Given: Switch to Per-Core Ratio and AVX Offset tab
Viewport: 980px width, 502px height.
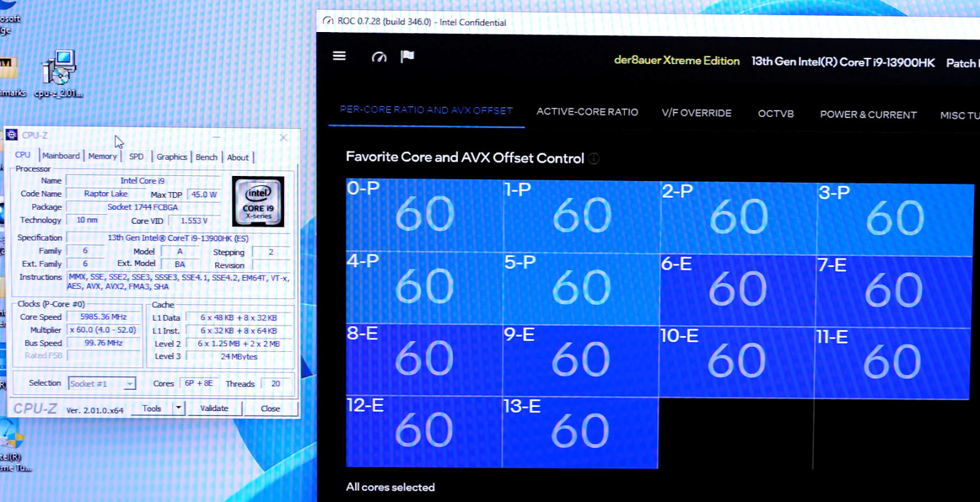Looking at the screenshot, I should click(427, 110).
